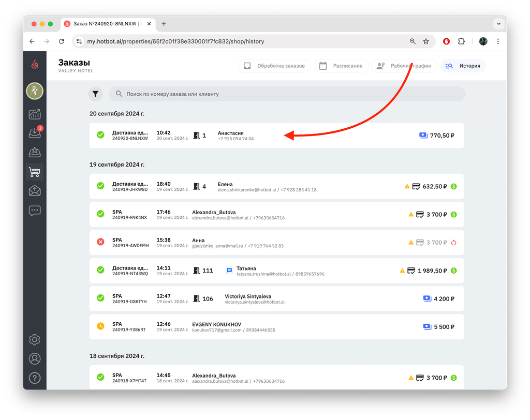Viewport: 530px width, 420px height.
Task: Bookmark page with the star icon
Action: click(426, 41)
